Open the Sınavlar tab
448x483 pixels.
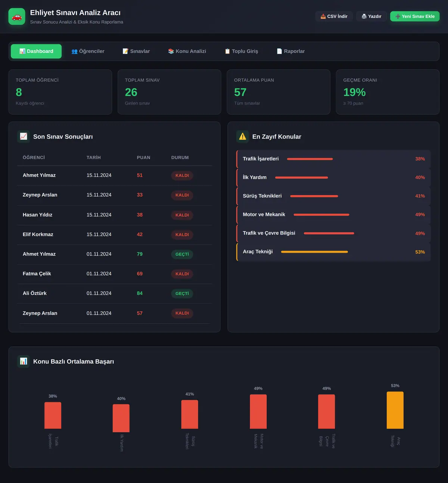tap(136, 51)
